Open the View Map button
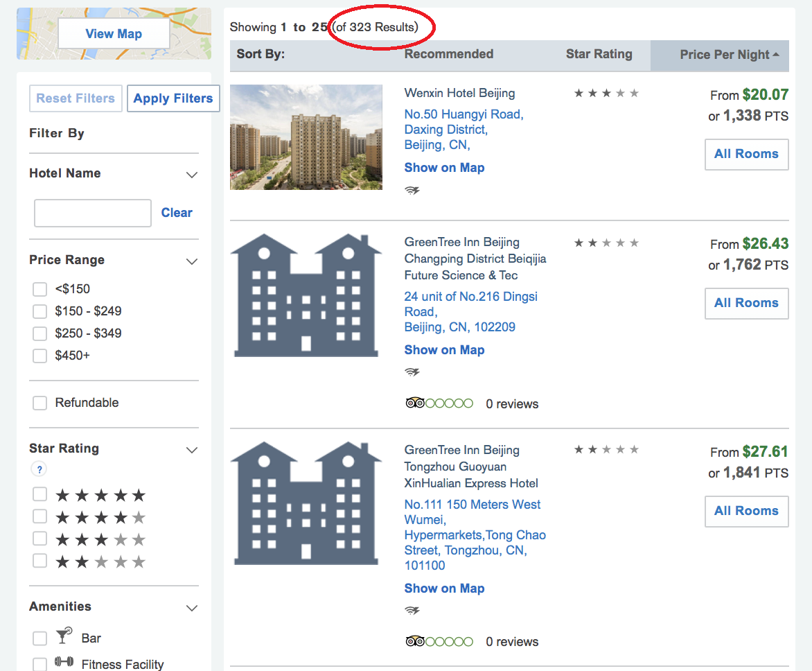Viewport: 812px width, 671px height. tap(114, 34)
